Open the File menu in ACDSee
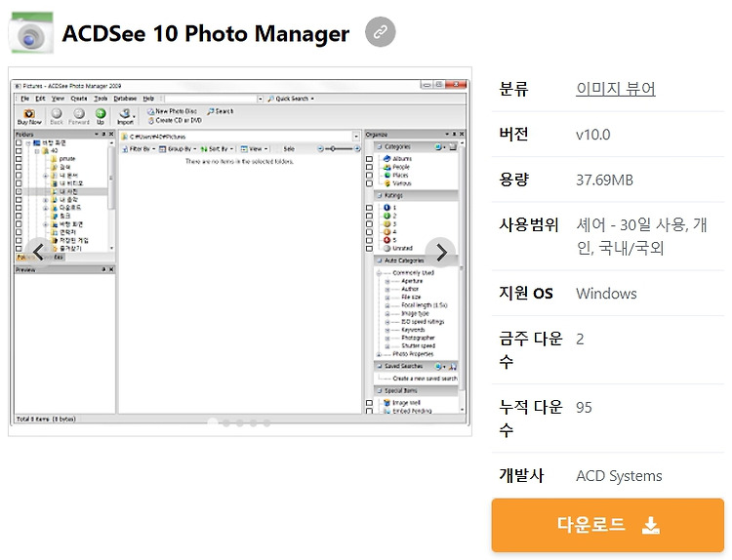Image resolution: width=732 pixels, height=560 pixels. pyautogui.click(x=24, y=99)
